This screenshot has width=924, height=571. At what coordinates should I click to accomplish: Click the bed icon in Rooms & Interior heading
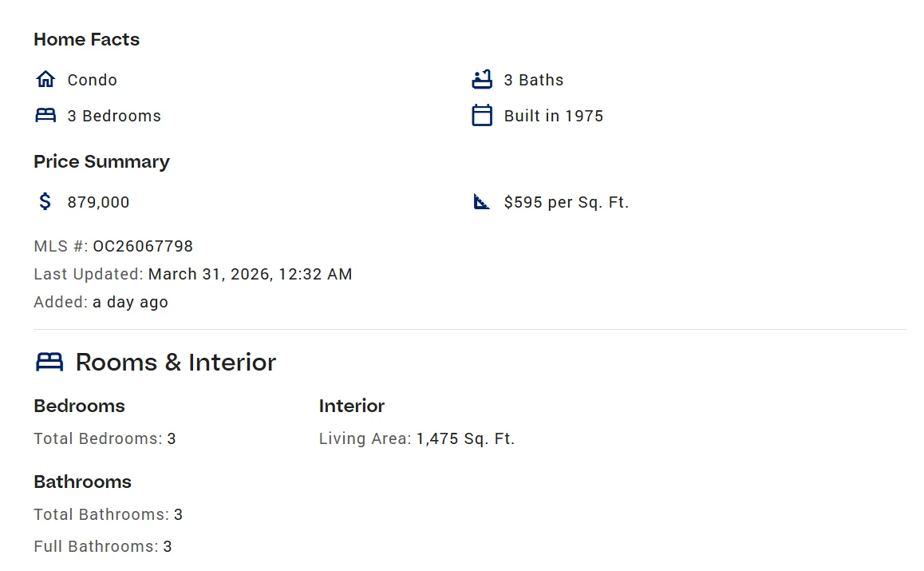coord(49,363)
